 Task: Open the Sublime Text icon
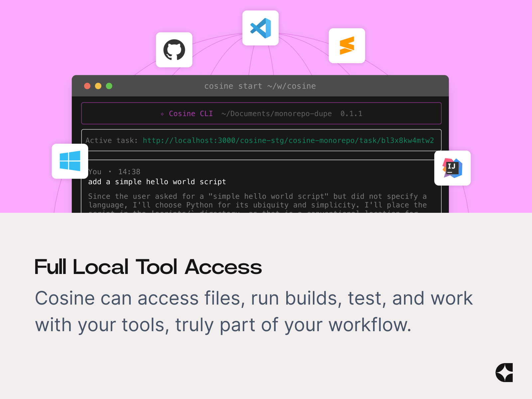click(x=347, y=46)
